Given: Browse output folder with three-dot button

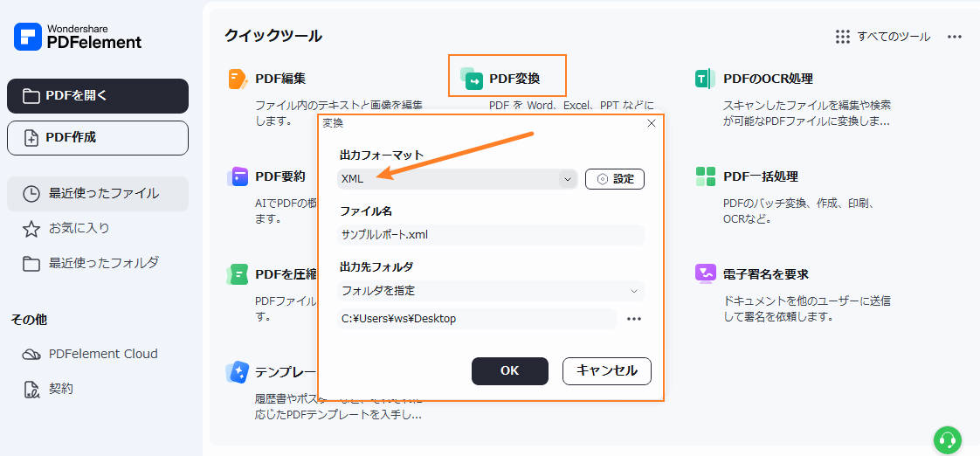Looking at the screenshot, I should pos(634,319).
